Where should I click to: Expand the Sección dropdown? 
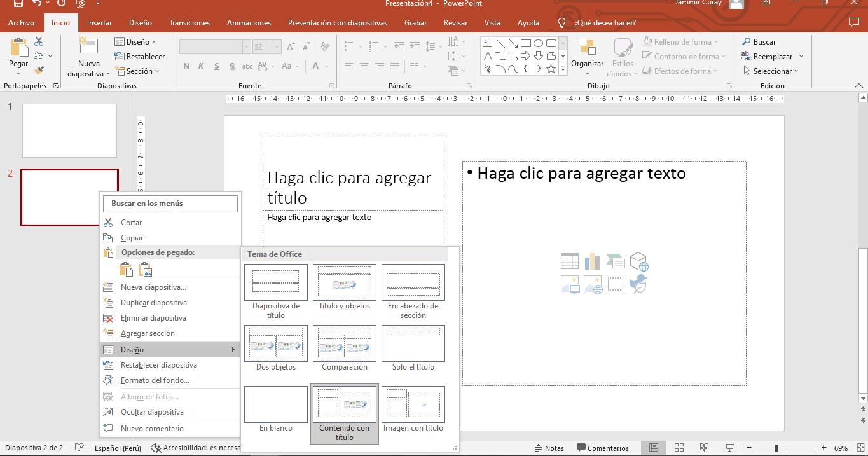[137, 71]
